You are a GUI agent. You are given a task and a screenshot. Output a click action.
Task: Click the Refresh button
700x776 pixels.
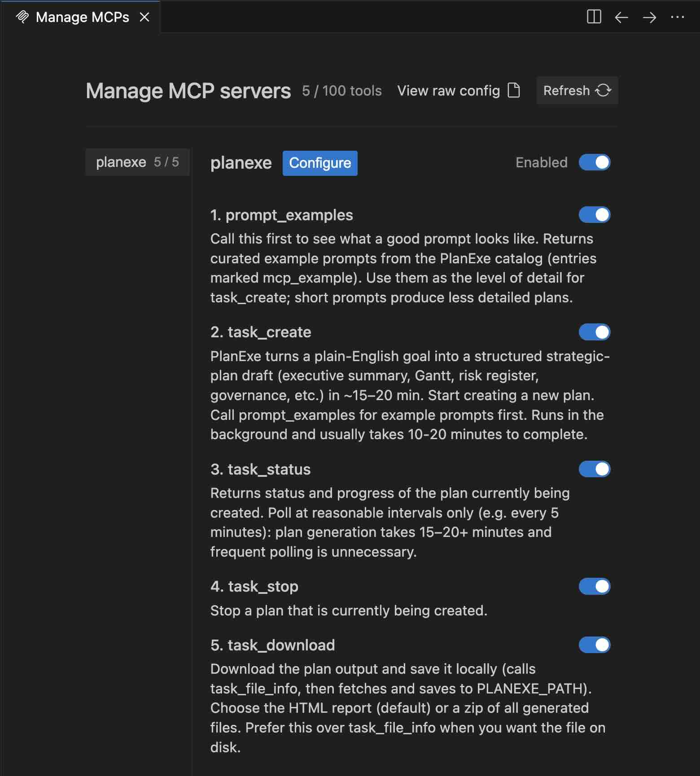point(577,90)
